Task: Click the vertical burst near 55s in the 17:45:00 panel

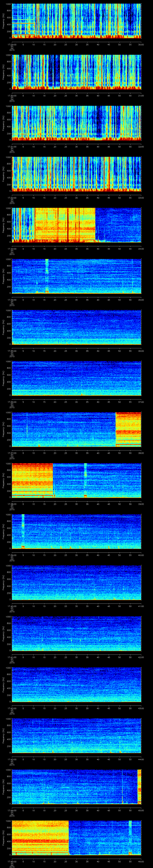Action: pyautogui.click(x=130, y=837)
